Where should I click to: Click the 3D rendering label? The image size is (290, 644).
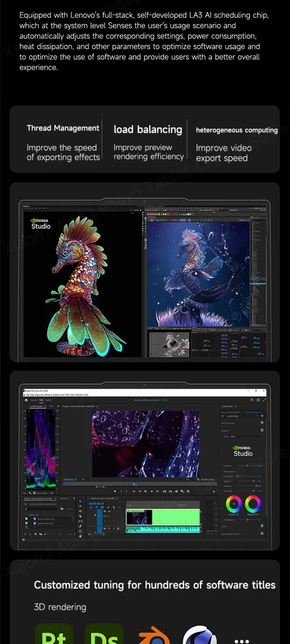(x=60, y=607)
